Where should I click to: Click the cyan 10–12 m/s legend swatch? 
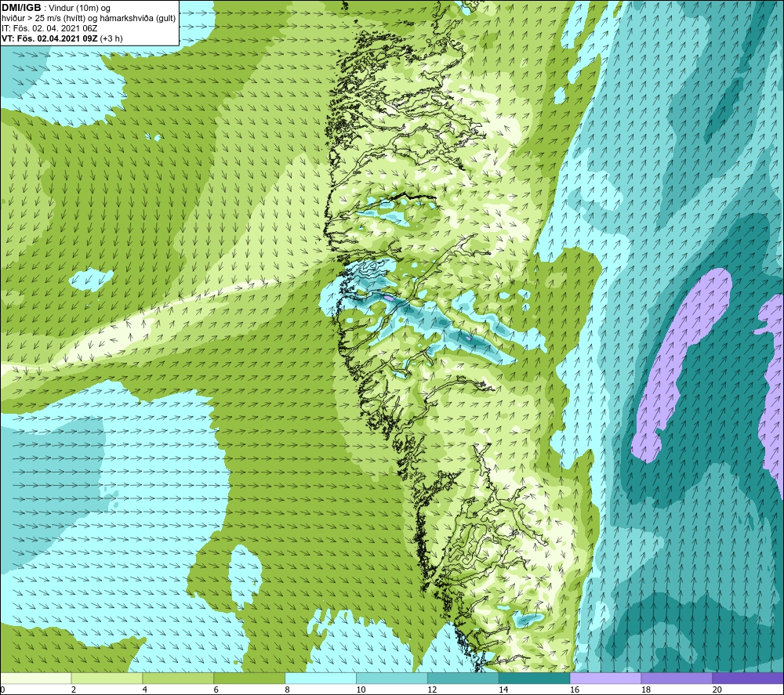click(391, 679)
